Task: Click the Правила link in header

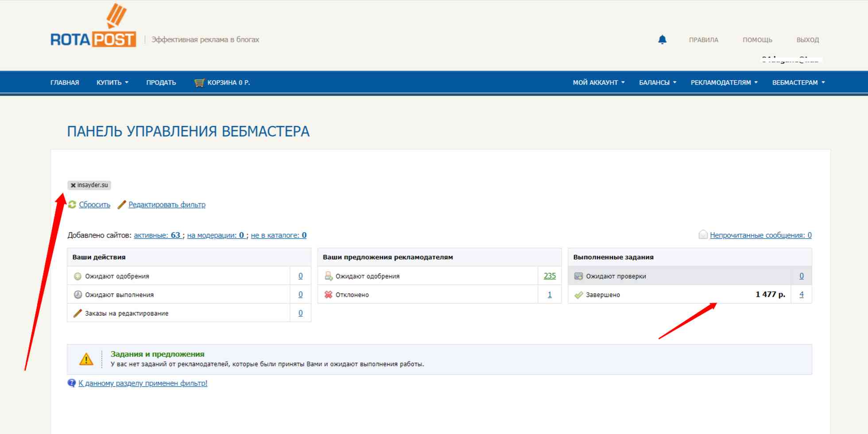Action: [703, 40]
